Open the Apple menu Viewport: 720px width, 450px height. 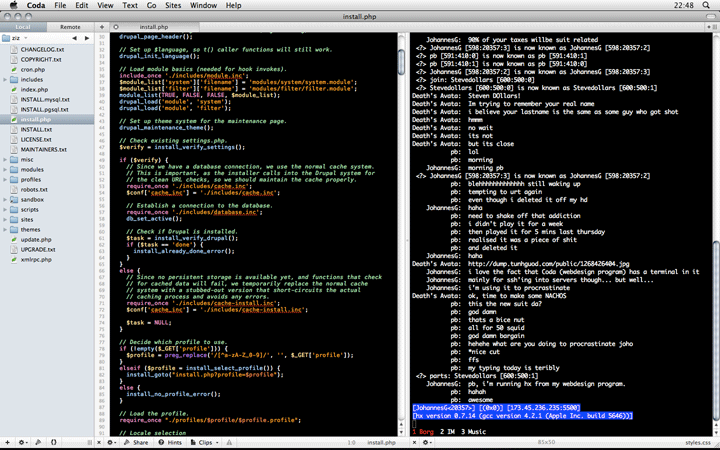click(13, 5)
